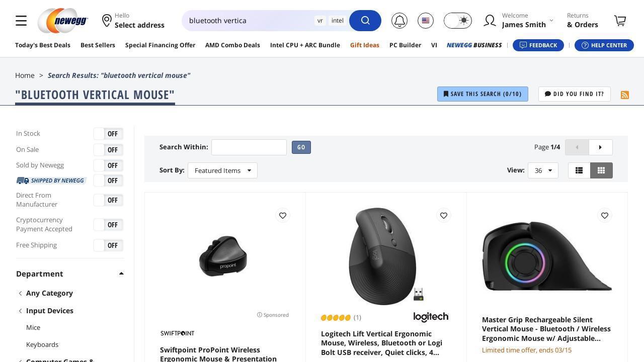The image size is (644, 362).
Task: Switch to list view layout
Action: pos(579,170)
